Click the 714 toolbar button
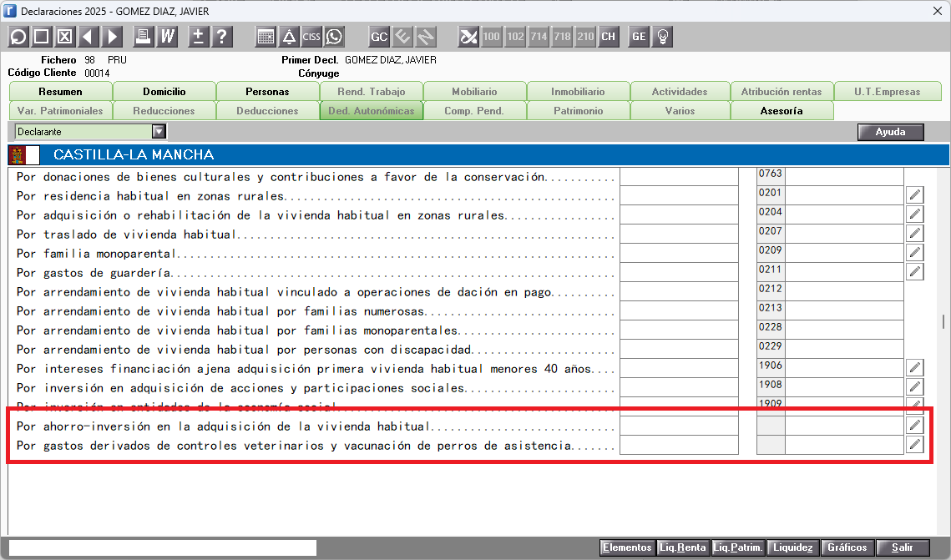This screenshot has height=560, width=951. coord(539,37)
